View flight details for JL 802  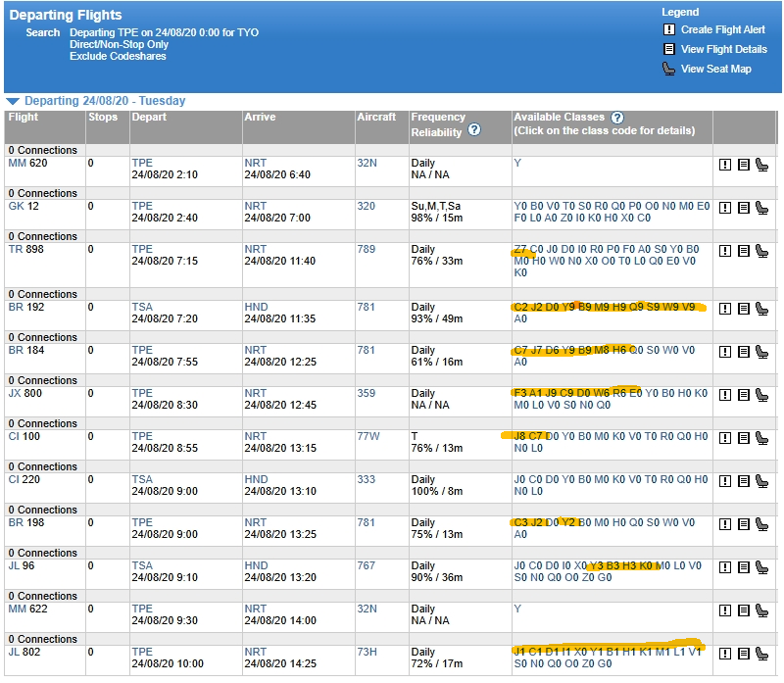pos(744,654)
